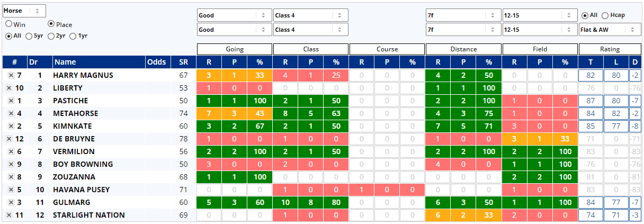The image size is (644, 224).
Task: Remove De Bruyne with the X icon
Action: [x=9, y=139]
